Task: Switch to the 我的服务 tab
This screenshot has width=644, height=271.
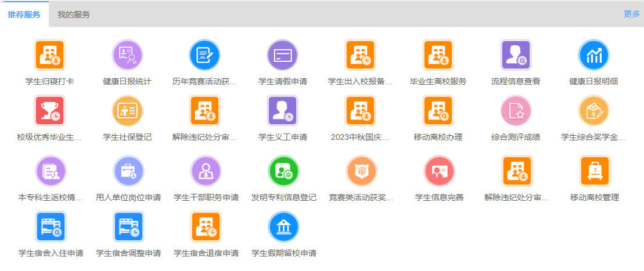Action: pos(74,15)
